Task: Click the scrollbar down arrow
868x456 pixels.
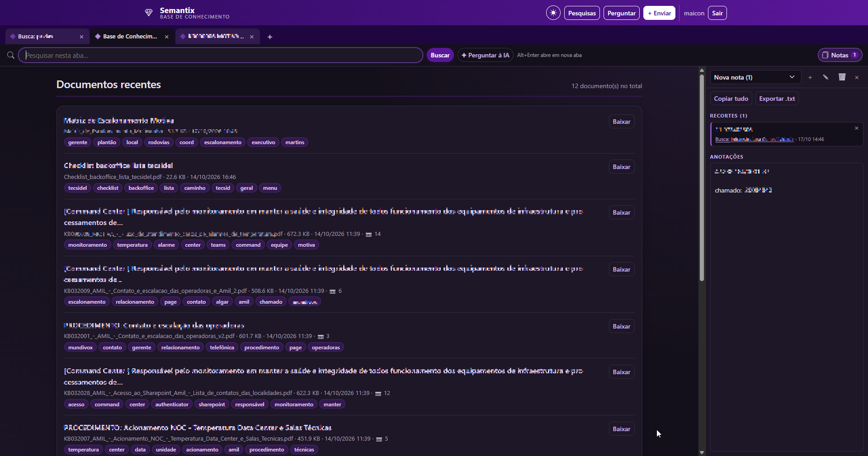Action: pyautogui.click(x=702, y=452)
